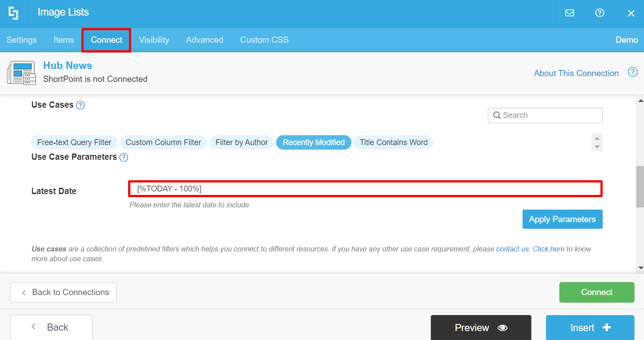The image size is (644, 340).
Task: Click the down stepper arrow beside the pills
Action: (x=596, y=146)
